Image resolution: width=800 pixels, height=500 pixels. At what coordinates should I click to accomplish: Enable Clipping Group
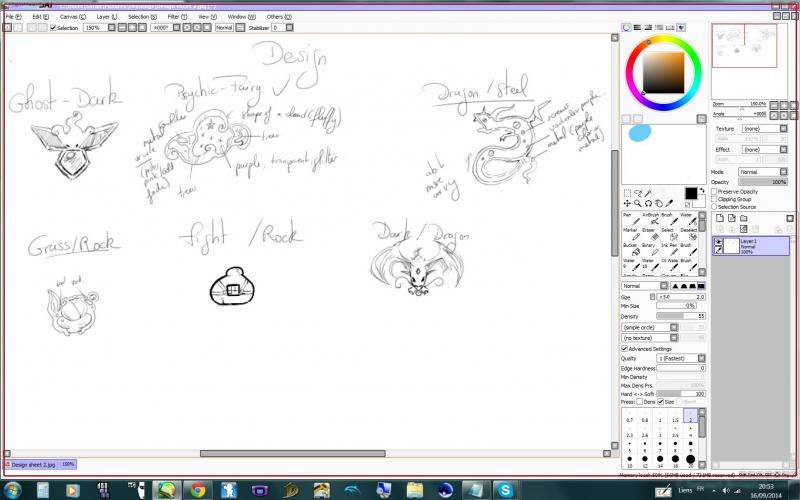pyautogui.click(x=714, y=199)
